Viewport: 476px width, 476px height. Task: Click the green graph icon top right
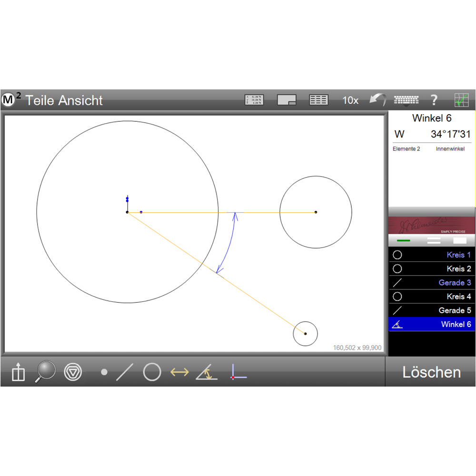[461, 99]
